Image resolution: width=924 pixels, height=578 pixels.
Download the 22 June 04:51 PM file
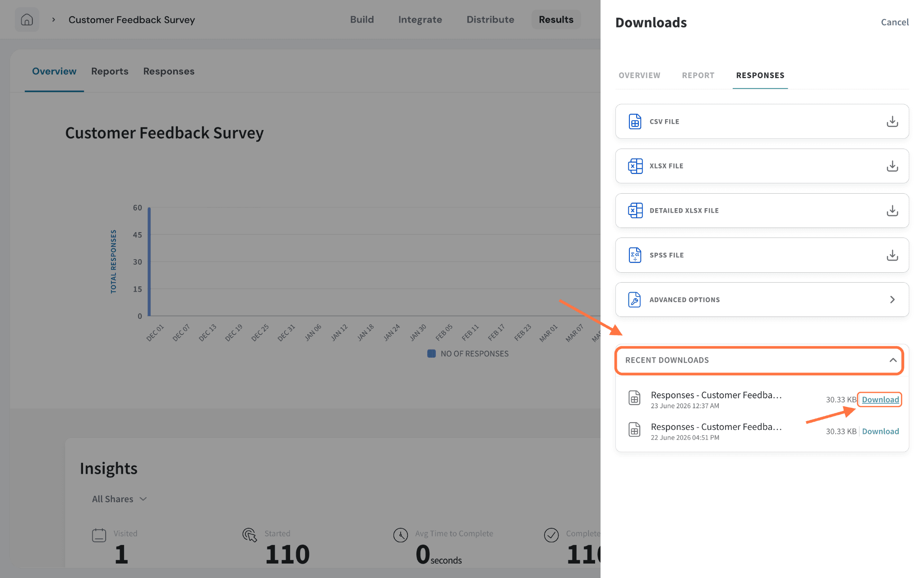[x=880, y=431]
